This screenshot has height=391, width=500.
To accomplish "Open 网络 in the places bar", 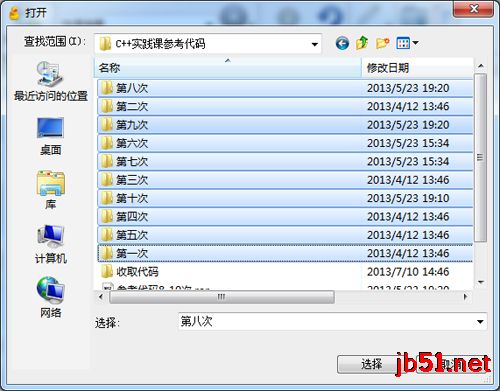I will 50,298.
